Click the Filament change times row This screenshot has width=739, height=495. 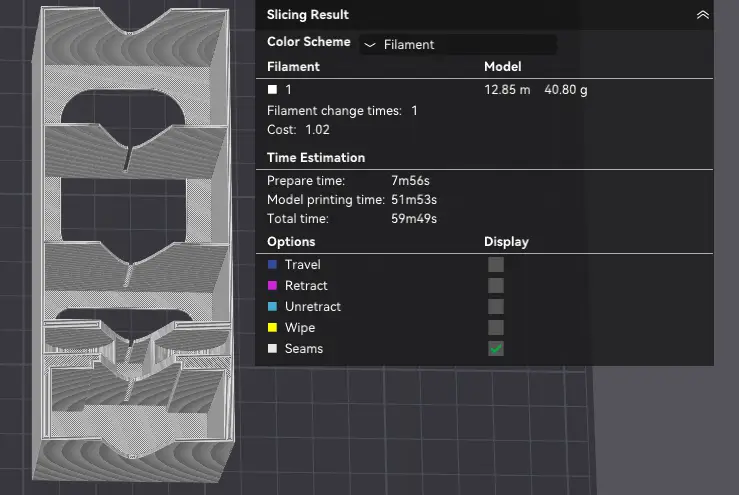pyautogui.click(x=342, y=111)
